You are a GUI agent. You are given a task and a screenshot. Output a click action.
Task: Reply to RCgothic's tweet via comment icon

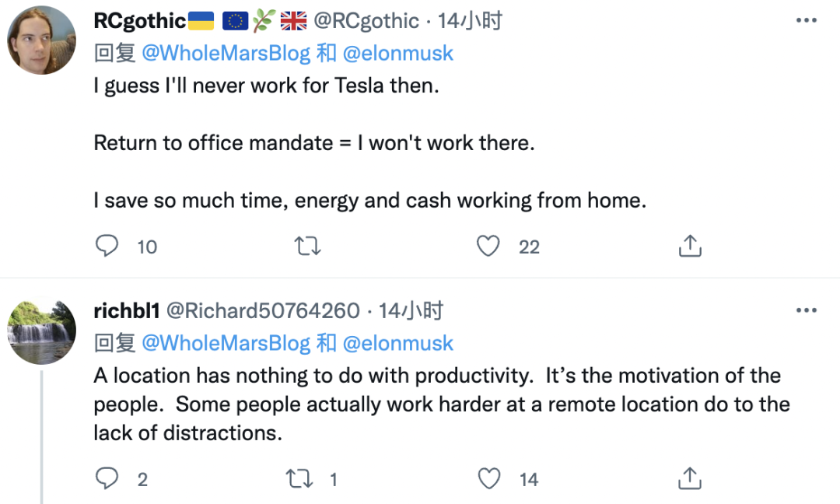coord(107,247)
